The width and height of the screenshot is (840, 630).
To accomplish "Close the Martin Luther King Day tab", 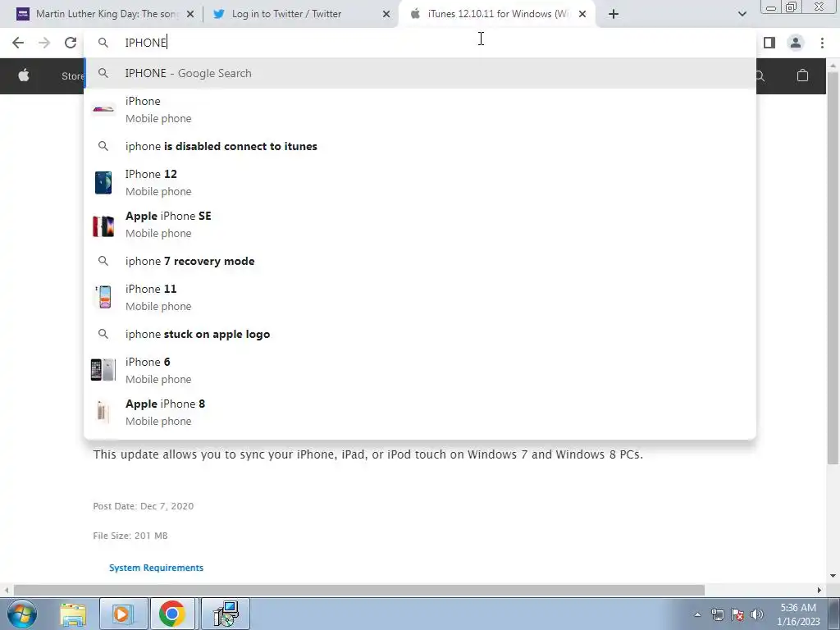I will (190, 14).
